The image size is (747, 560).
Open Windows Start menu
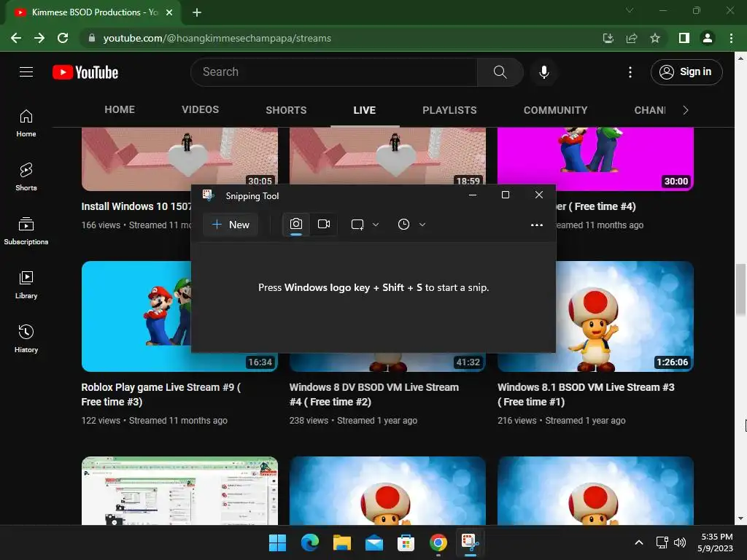[277, 542]
